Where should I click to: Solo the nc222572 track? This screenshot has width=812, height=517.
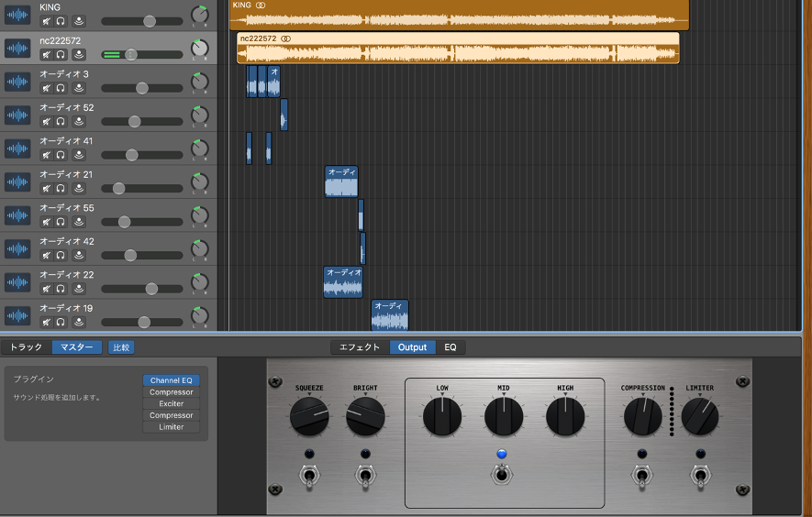pyautogui.click(x=61, y=54)
